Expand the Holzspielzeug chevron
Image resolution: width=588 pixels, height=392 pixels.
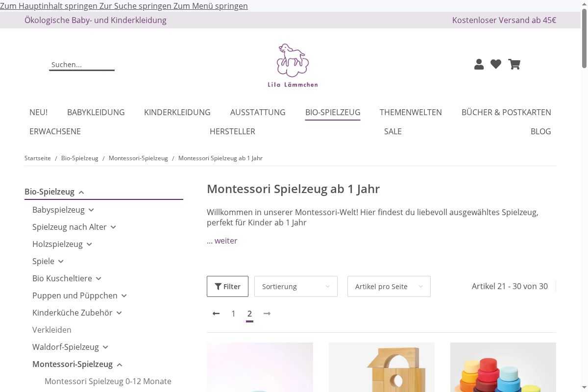click(89, 245)
